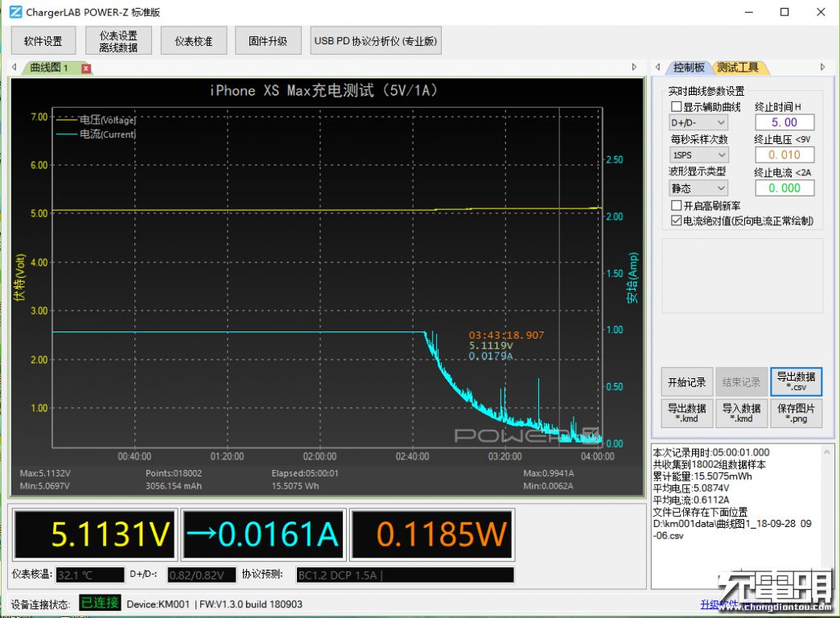840x618 pixels.
Task: Switch to 测试工具 tab
Action: 738,68
